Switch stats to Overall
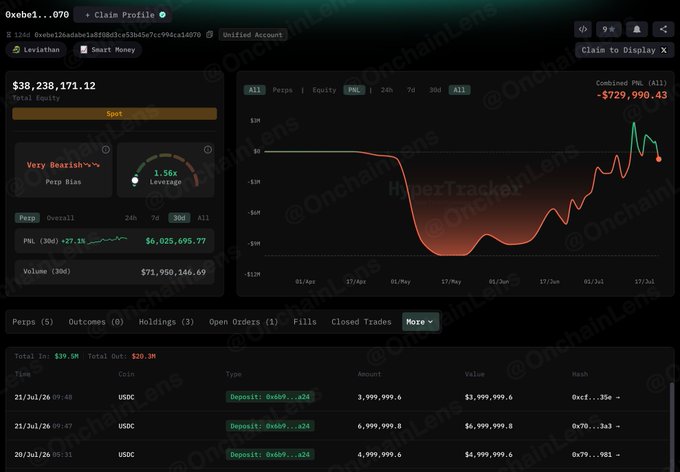Image resolution: width=680 pixels, height=472 pixels. (60, 218)
